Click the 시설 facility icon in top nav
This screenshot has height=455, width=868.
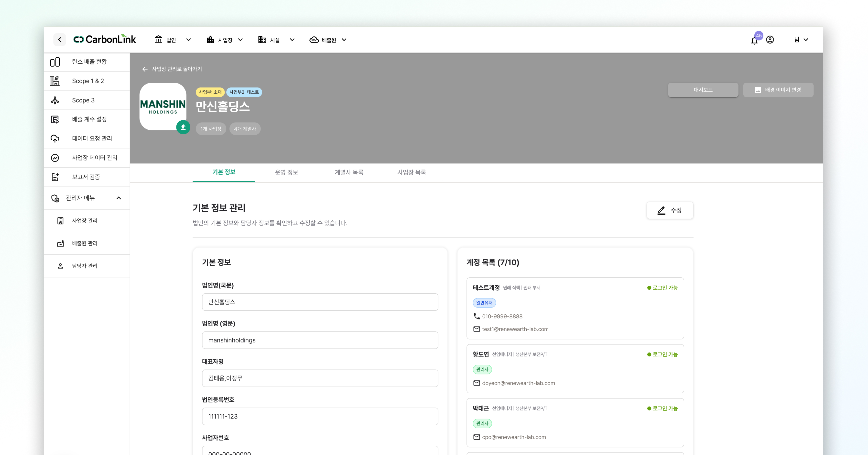[262, 39]
